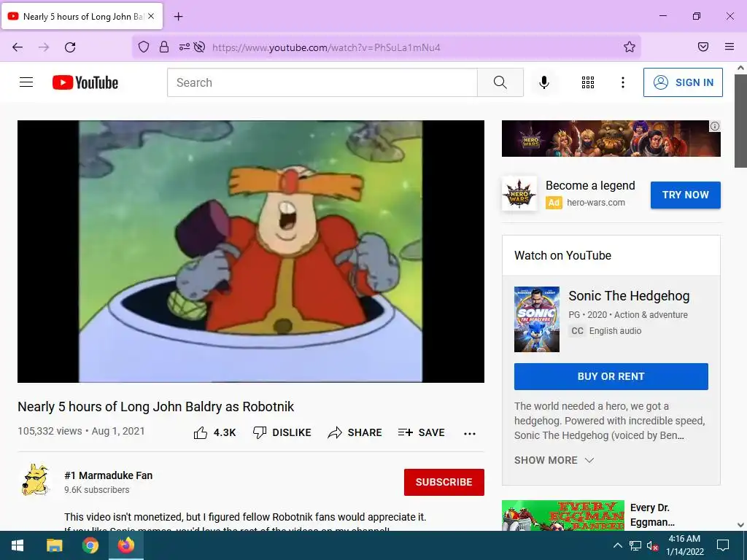Click the Sonic The Hedgehog movie poster

click(537, 319)
